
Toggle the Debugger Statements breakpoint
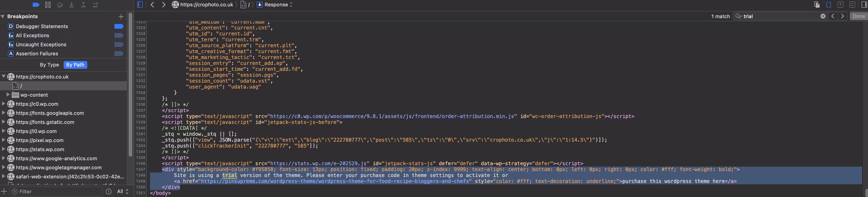119,26
